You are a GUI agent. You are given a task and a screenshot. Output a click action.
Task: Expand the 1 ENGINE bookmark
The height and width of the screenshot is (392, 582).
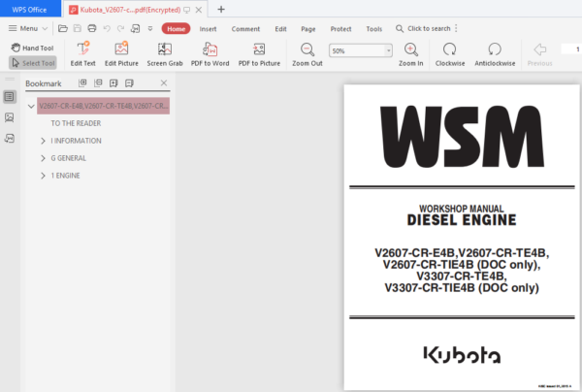click(x=43, y=176)
